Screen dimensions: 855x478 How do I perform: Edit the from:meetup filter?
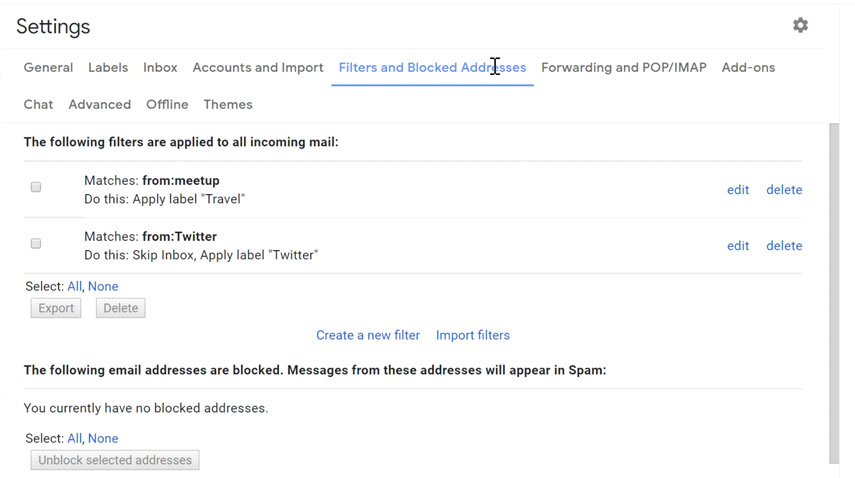pos(738,190)
